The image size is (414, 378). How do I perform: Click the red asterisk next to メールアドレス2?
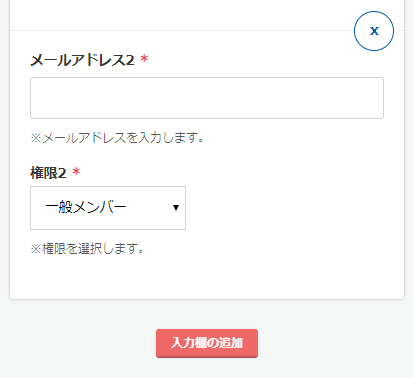[144, 59]
